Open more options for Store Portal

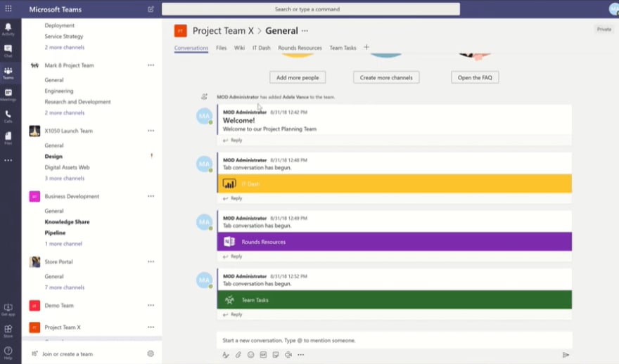151,261
